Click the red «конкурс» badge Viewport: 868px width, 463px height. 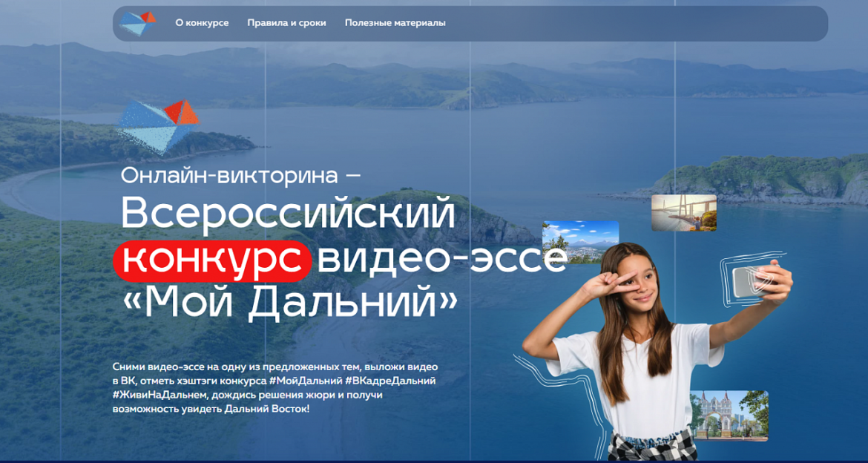(211, 260)
